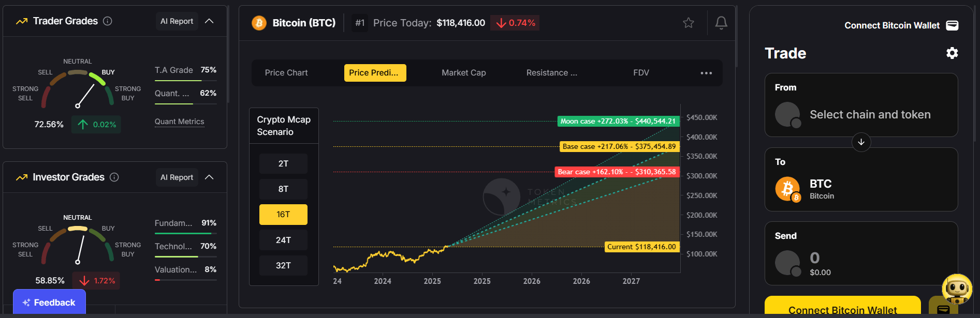The height and width of the screenshot is (318, 980).
Task: Select the 24T crypto market cap scenario
Action: [x=283, y=240]
